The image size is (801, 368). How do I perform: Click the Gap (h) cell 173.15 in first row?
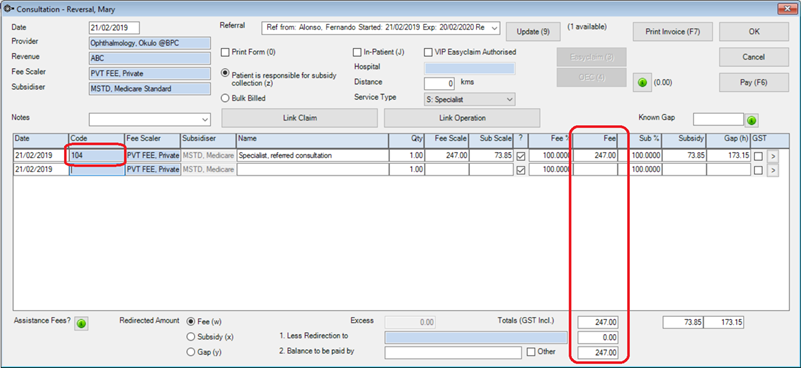(x=728, y=155)
